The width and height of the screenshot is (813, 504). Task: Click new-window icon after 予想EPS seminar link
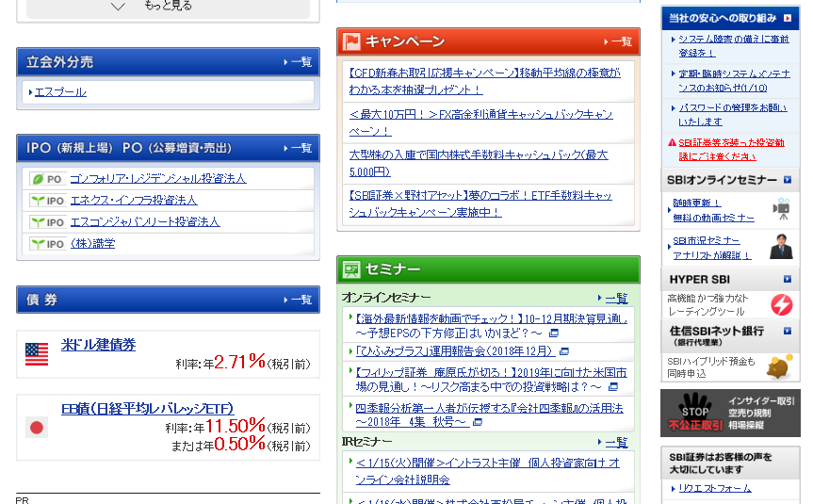[x=554, y=333]
